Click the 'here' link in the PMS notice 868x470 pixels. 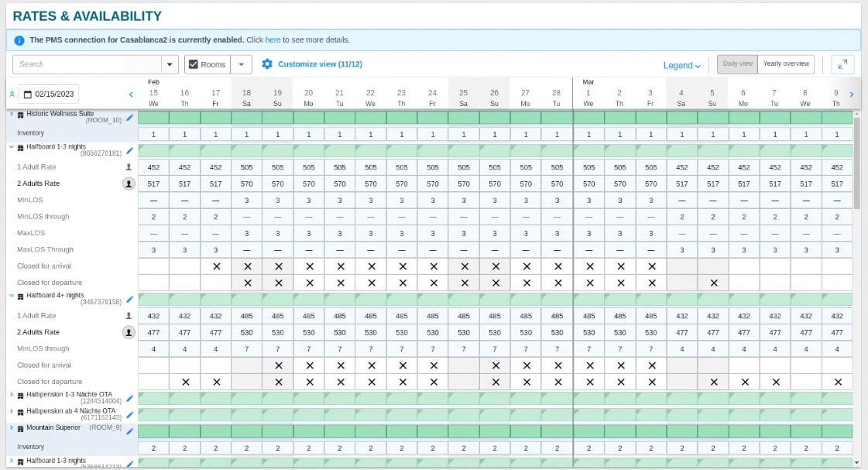(273, 40)
